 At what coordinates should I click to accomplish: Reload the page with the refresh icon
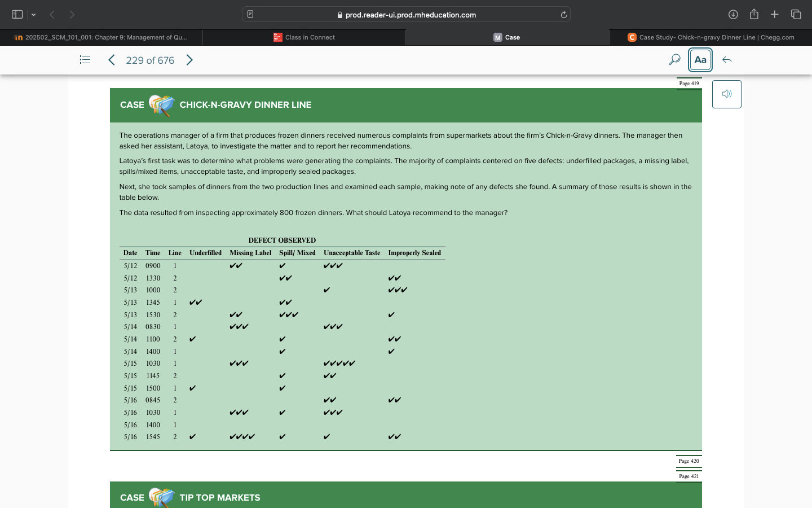563,15
